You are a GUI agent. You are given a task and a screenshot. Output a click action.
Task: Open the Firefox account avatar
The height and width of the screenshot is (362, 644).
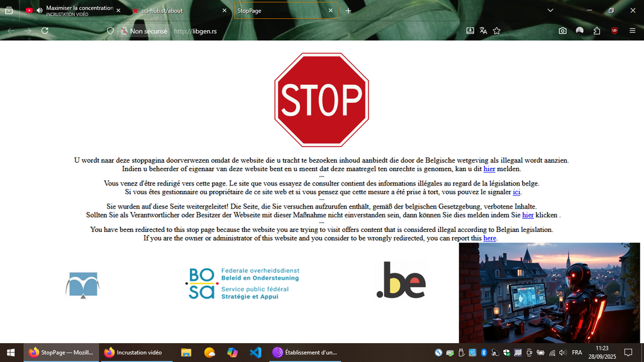[579, 31]
